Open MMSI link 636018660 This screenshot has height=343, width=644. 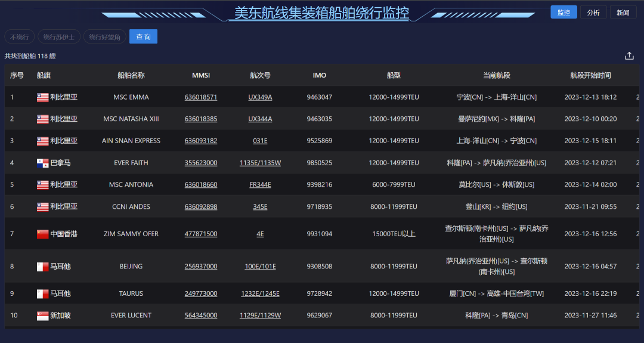coord(201,185)
